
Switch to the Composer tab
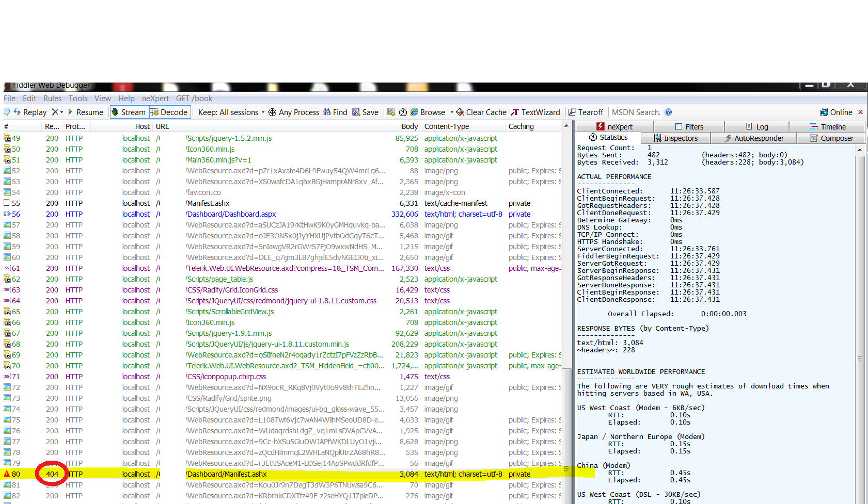coord(831,138)
